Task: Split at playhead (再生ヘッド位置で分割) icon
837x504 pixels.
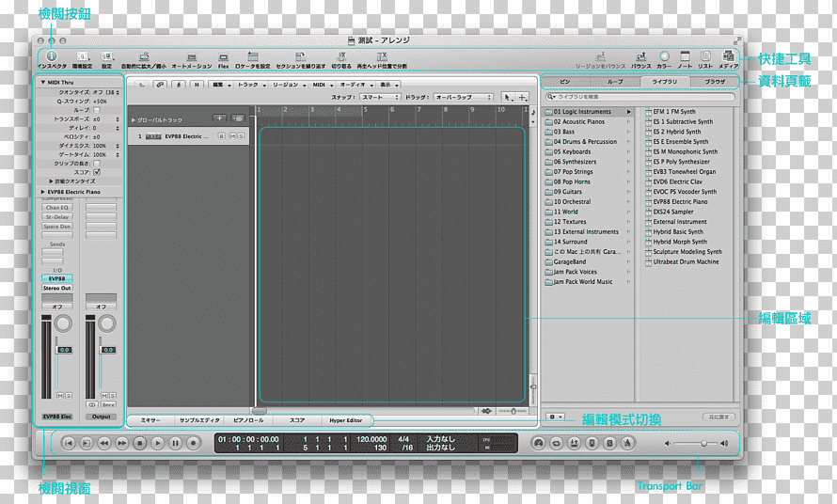Action: pos(382,56)
